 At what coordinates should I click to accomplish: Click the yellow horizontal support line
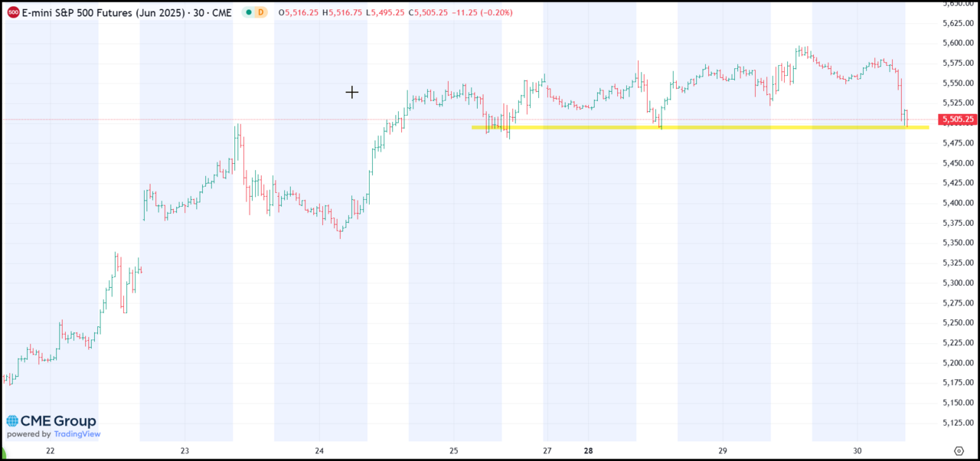[700, 127]
